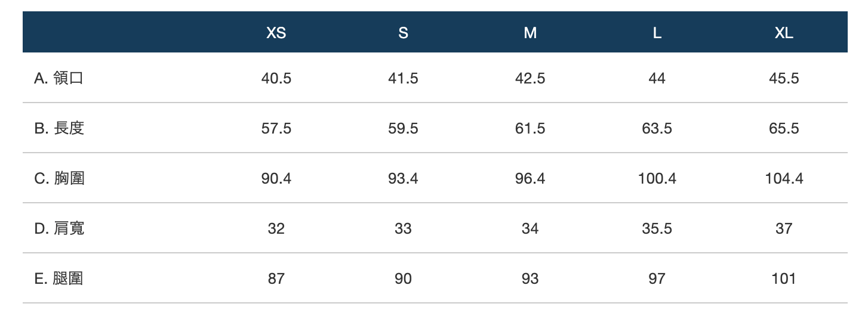868x316 pixels.
Task: Click the 104.4 cell for XL 胸圍
Action: (x=784, y=178)
